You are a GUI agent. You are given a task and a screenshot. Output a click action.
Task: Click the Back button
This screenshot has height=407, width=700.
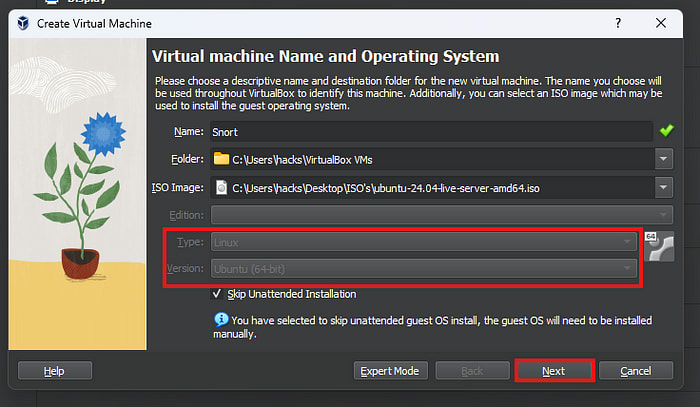pos(472,371)
